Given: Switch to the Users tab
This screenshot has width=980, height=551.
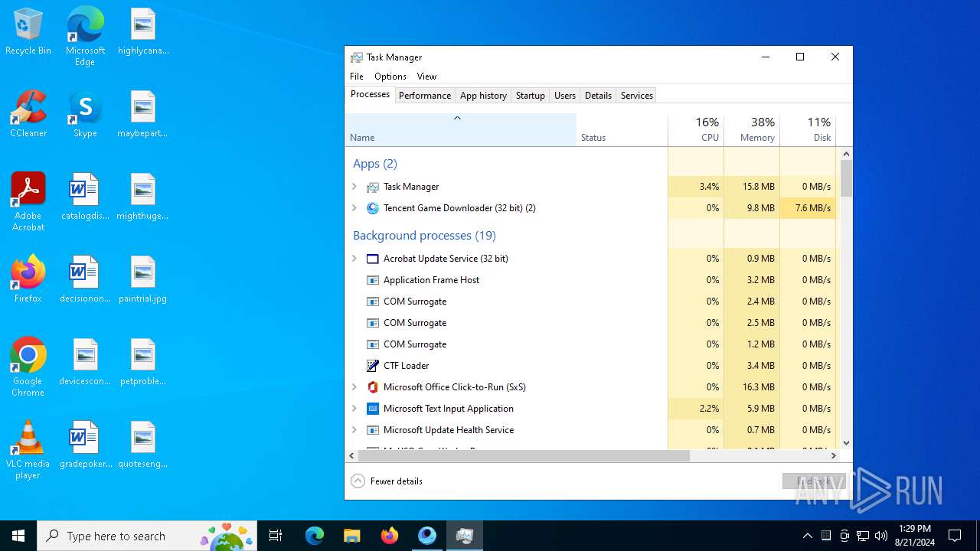Looking at the screenshot, I should point(565,96).
